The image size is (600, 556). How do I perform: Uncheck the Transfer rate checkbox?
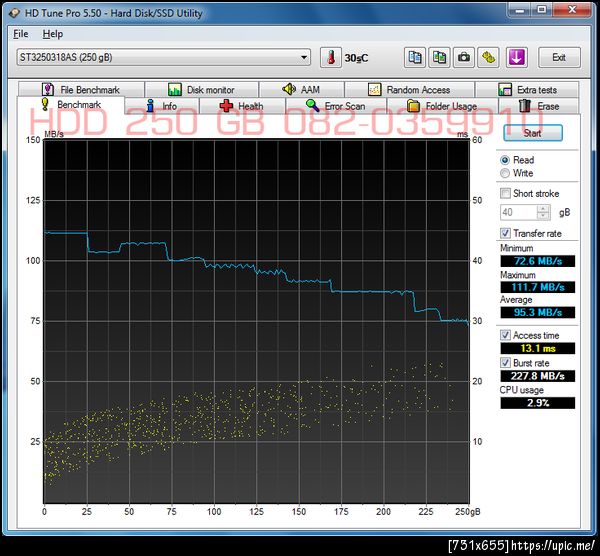coord(505,233)
